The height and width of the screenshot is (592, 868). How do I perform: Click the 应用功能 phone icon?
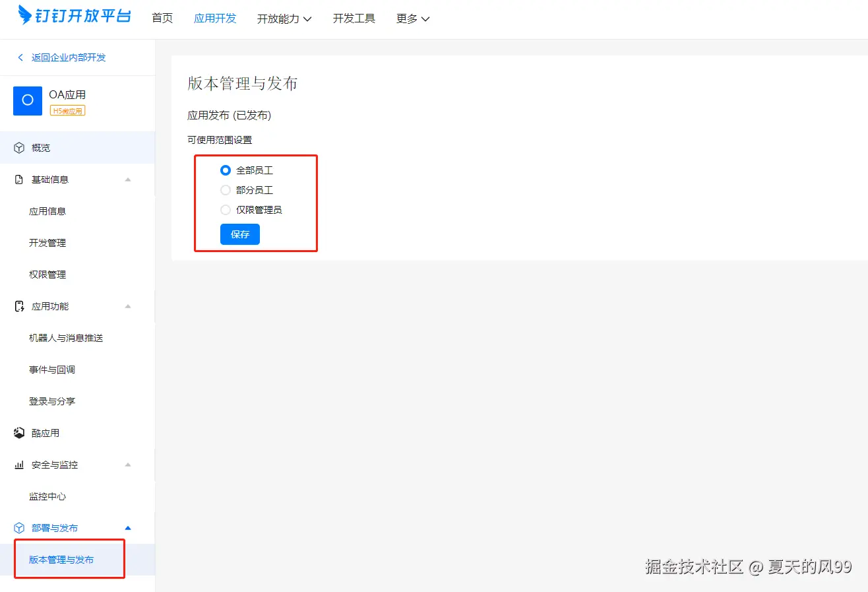point(18,306)
